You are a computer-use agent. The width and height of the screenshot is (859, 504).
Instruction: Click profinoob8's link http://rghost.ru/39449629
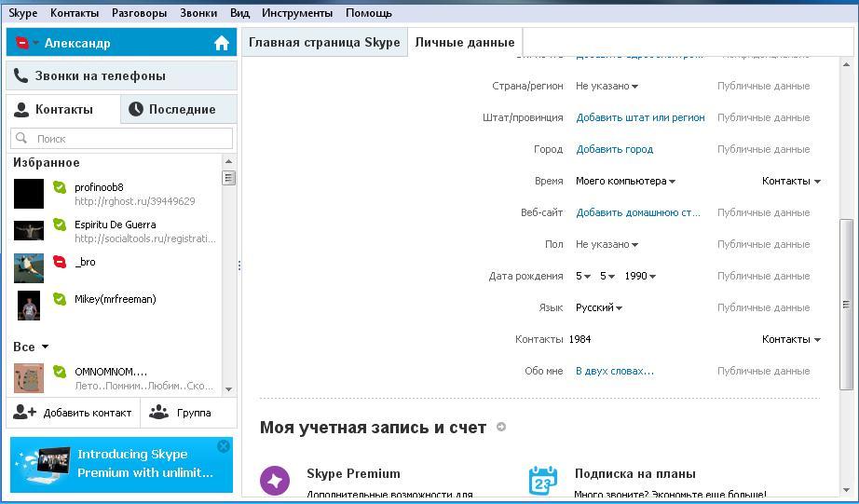(x=135, y=201)
